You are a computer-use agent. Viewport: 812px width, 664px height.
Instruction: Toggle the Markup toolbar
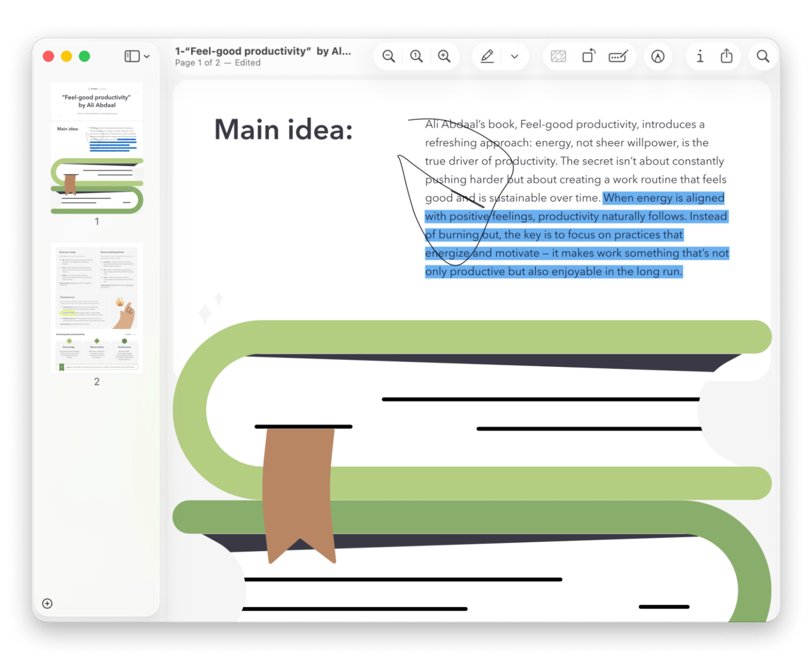pyautogui.click(x=658, y=56)
